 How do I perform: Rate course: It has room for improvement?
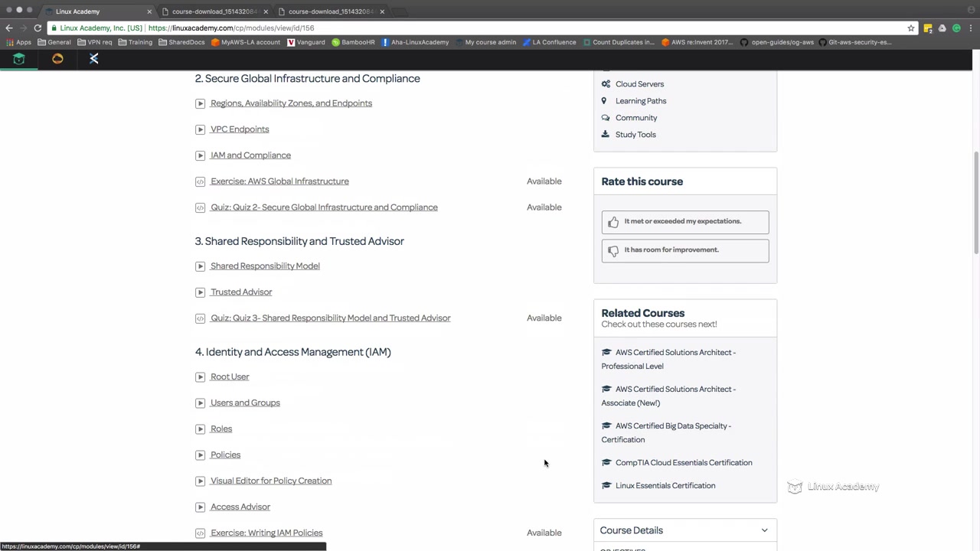click(685, 250)
